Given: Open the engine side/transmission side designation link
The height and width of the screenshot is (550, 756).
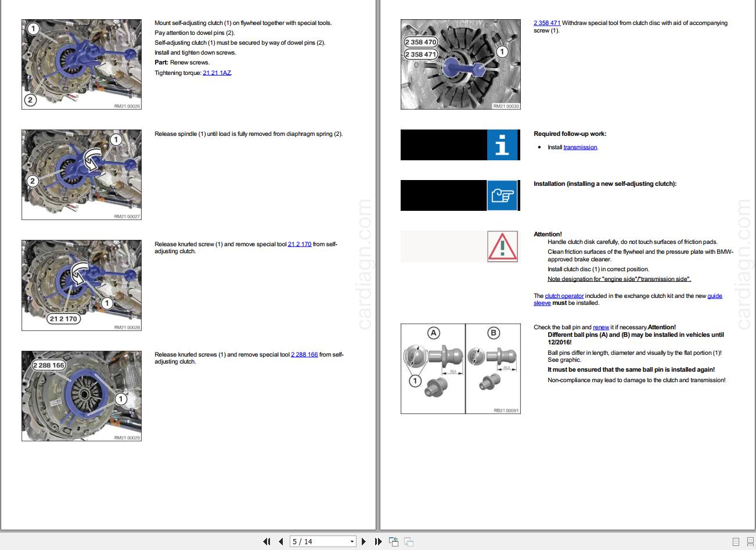Looking at the screenshot, I should pyautogui.click(x=618, y=279).
